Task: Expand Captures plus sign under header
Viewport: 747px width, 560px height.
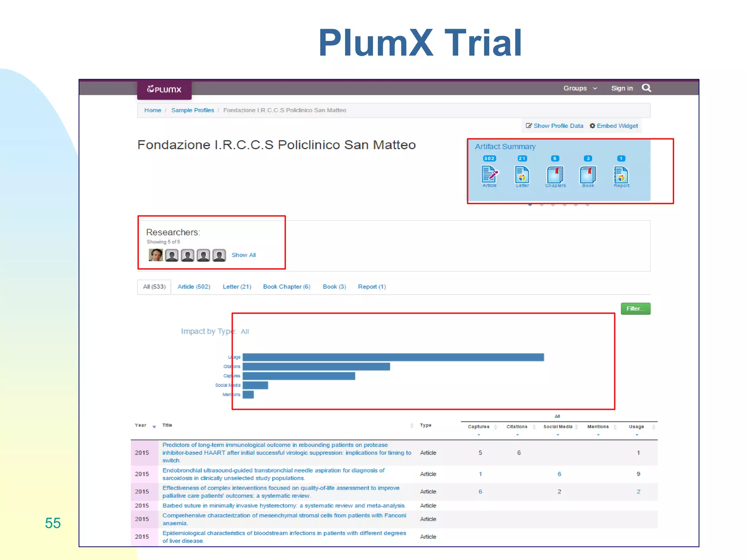Action: coord(479,435)
